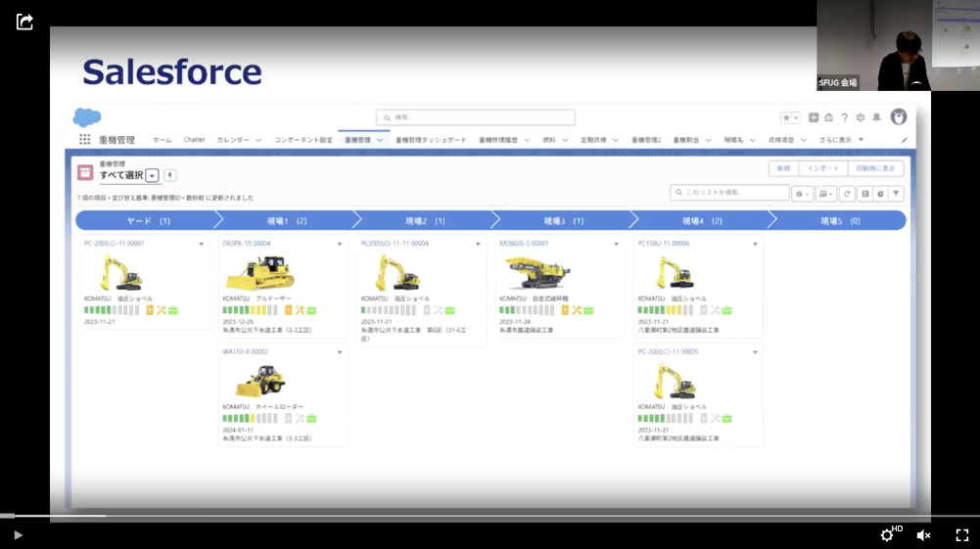
Task: Expand the カレンダー tab chevron
Action: pos(258,140)
